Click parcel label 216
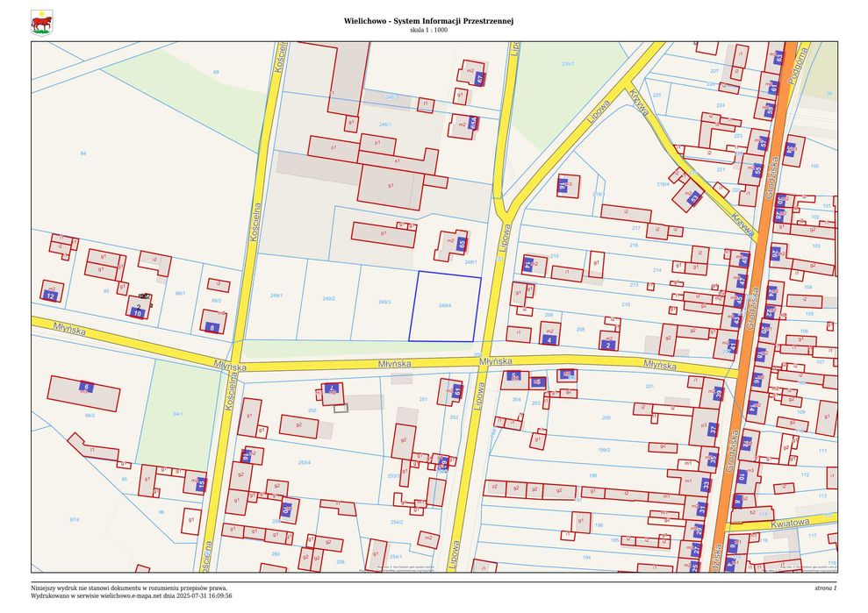Screen dimensions: 868x613 [634, 245]
